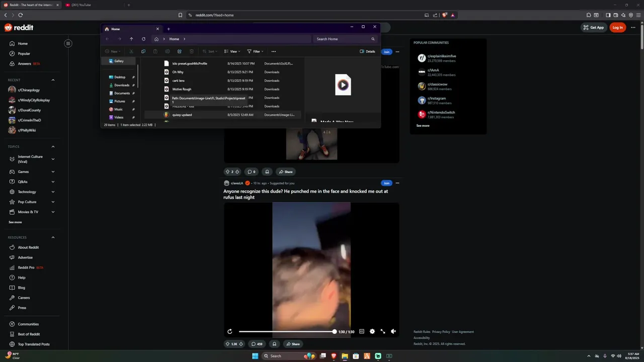Join the r/avesLA community
The width and height of the screenshot is (644, 362).
click(386, 183)
